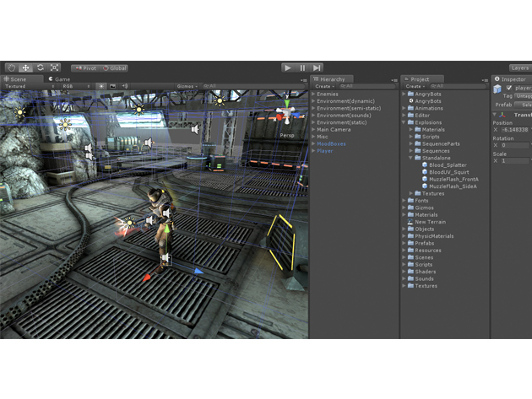Click the Play button

pos(288,67)
